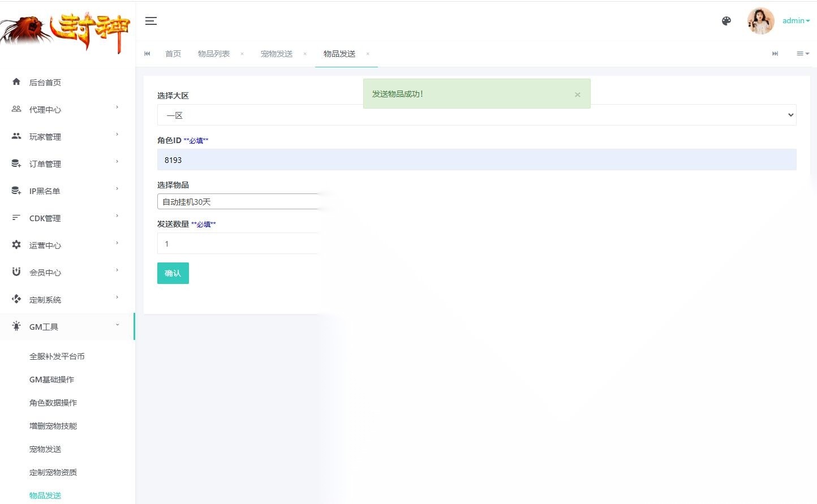
Task: Close the 宠物发送 tab
Action: coord(305,54)
